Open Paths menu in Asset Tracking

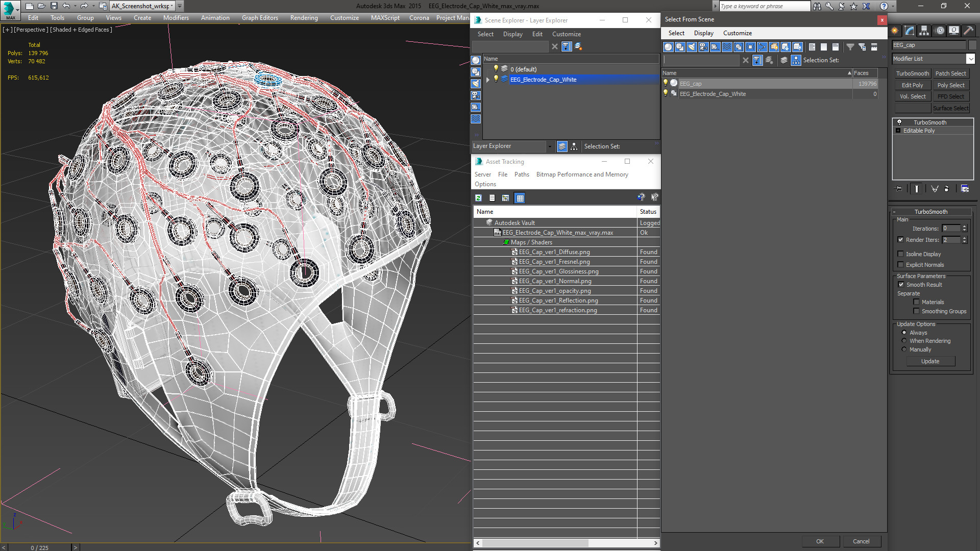[x=522, y=174]
